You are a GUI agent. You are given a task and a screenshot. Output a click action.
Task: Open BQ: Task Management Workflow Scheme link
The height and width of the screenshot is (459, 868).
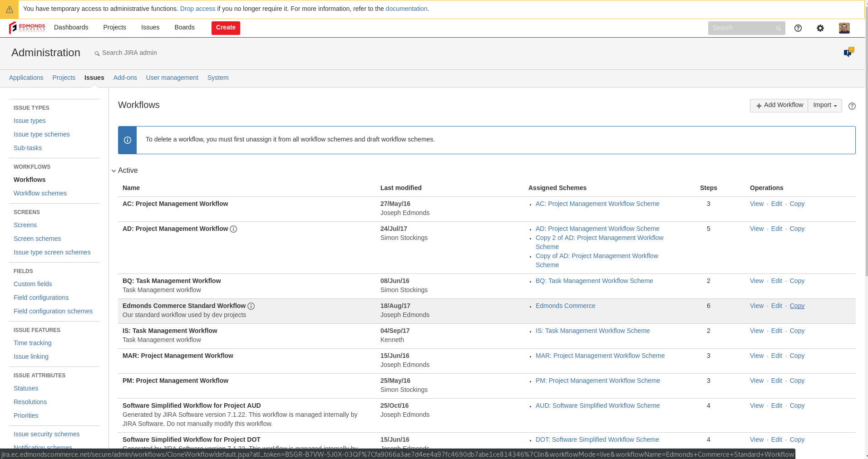[594, 281]
